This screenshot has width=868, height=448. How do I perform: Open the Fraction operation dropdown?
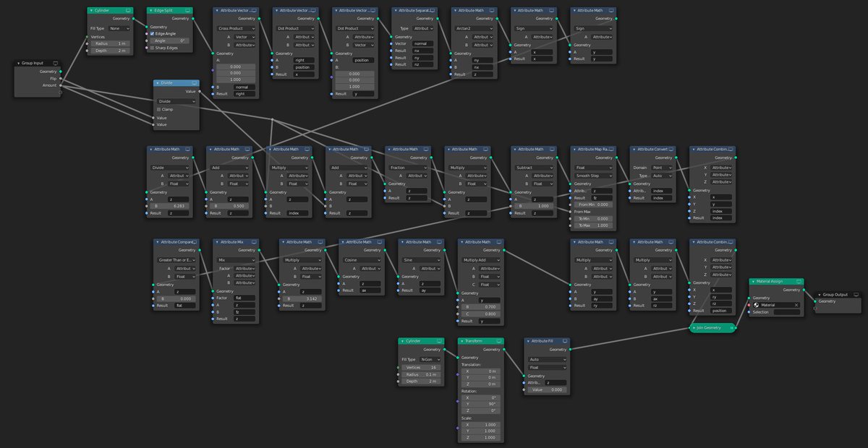click(x=408, y=167)
